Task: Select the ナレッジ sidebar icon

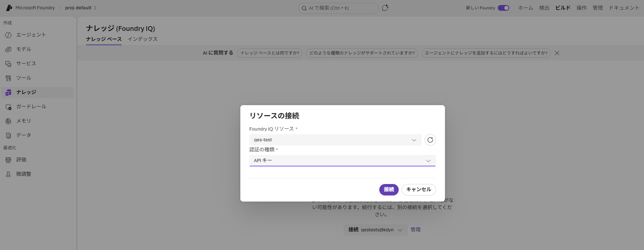Action: 8,92
